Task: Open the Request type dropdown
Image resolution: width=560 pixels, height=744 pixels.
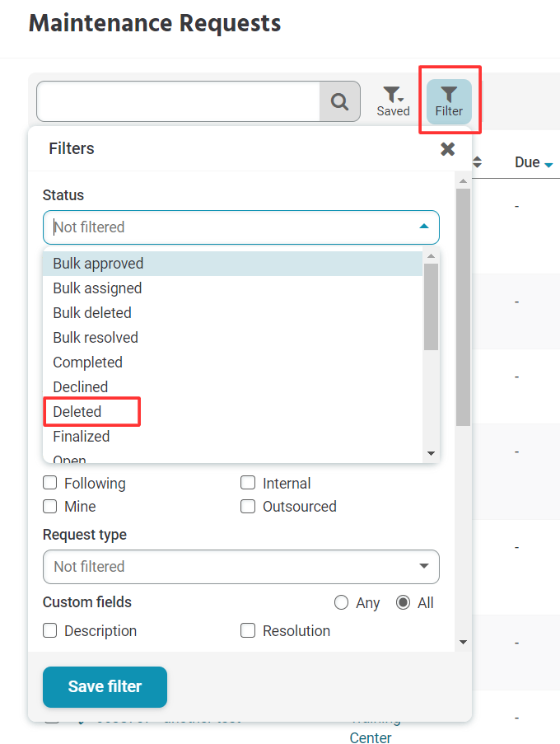Action: pos(240,567)
